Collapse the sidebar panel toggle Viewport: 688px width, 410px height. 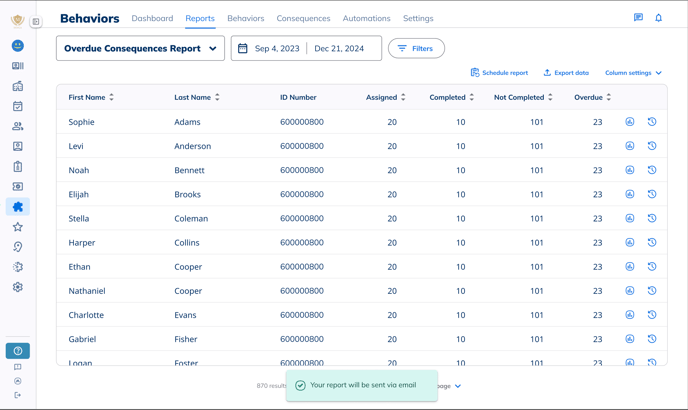point(36,21)
